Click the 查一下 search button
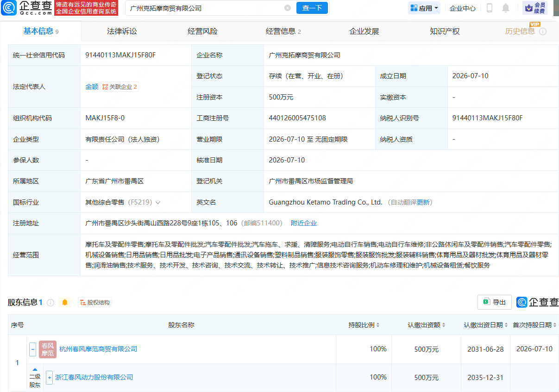The width and height of the screenshot is (559, 392). coord(312,8)
